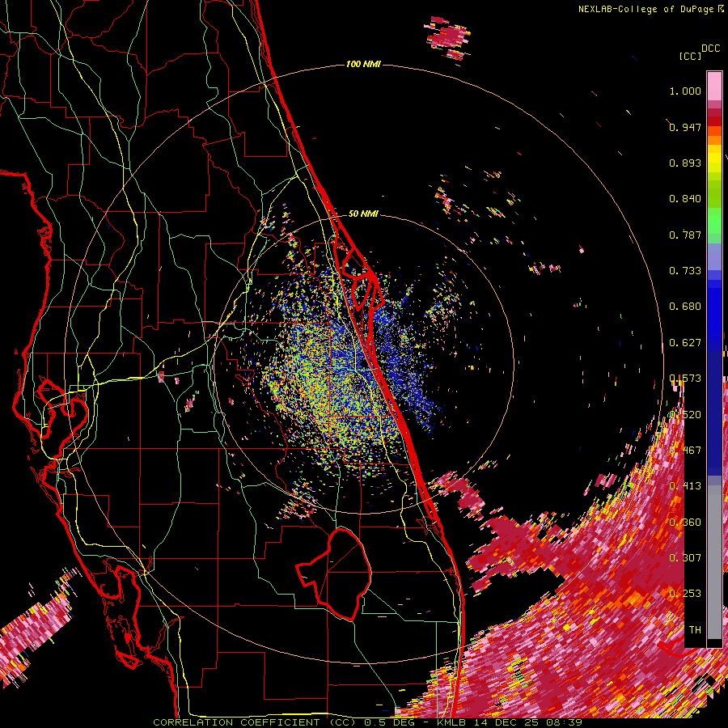Viewport: 728px width, 728px height.
Task: Click the 0.733 legend value
Action: tap(685, 271)
